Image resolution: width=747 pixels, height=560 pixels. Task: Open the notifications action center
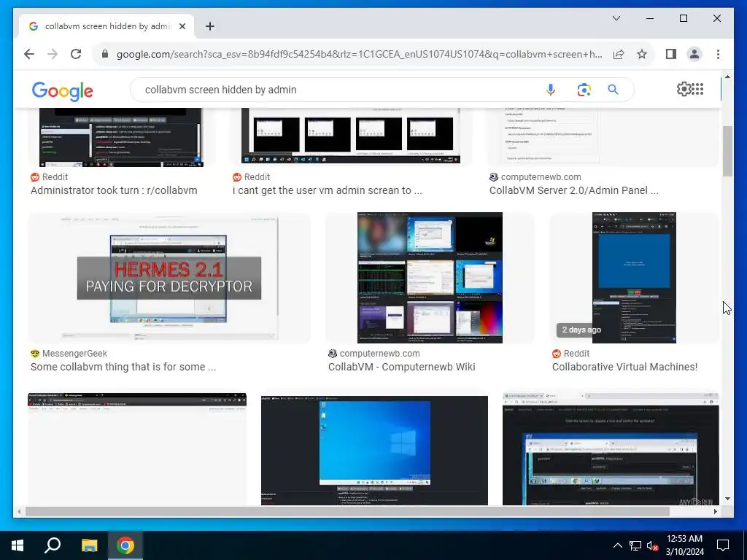point(723,545)
